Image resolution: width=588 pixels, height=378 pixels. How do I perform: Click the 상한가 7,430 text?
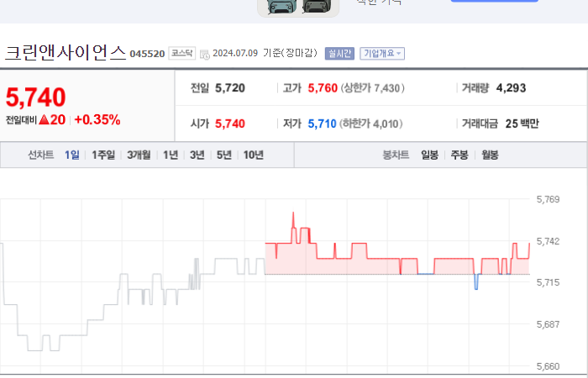point(373,88)
